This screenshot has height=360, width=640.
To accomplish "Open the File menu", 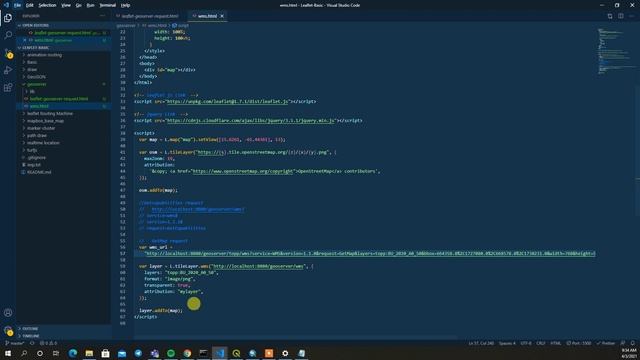I will (17, 5).
